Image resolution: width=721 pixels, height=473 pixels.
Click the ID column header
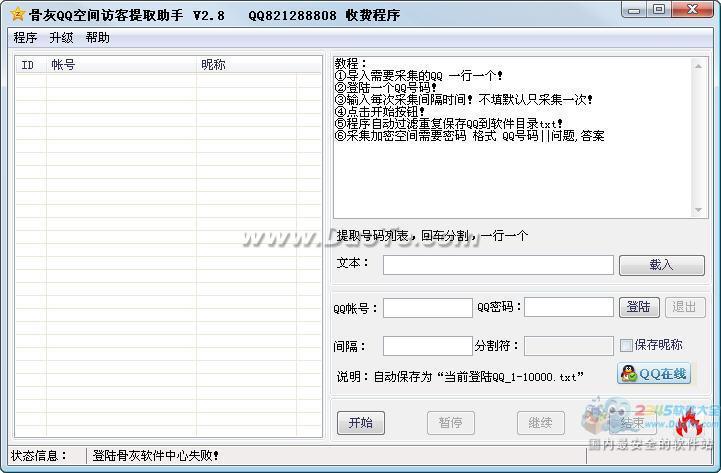point(30,65)
